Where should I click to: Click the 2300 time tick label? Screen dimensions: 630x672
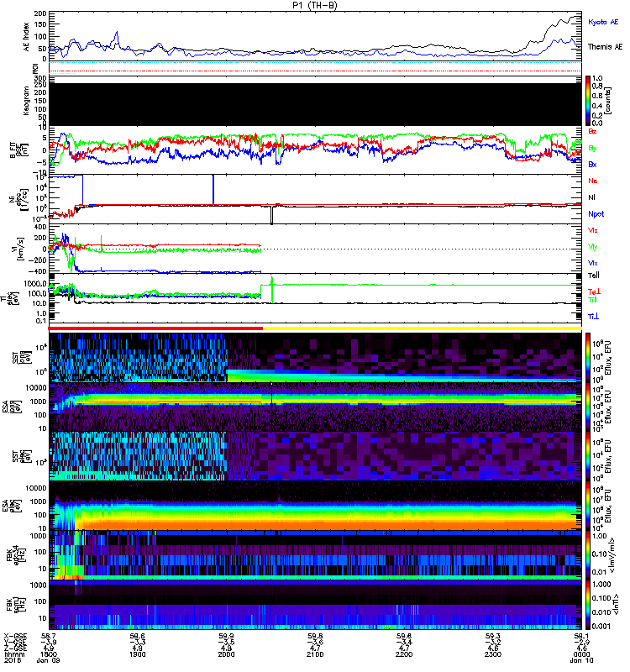493,654
